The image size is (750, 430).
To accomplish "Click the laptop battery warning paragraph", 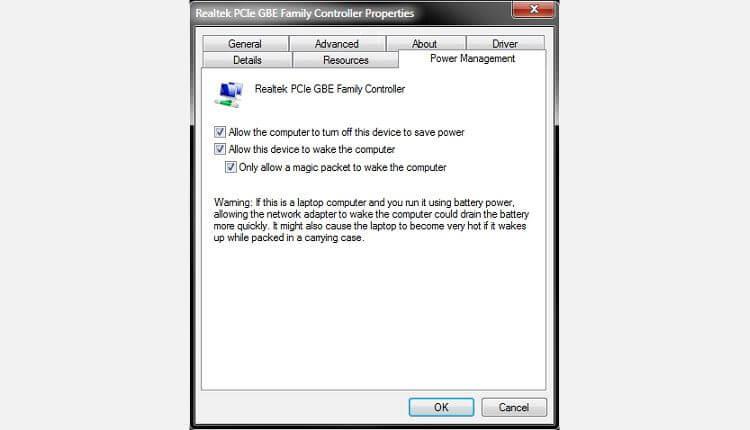I will tap(371, 220).
